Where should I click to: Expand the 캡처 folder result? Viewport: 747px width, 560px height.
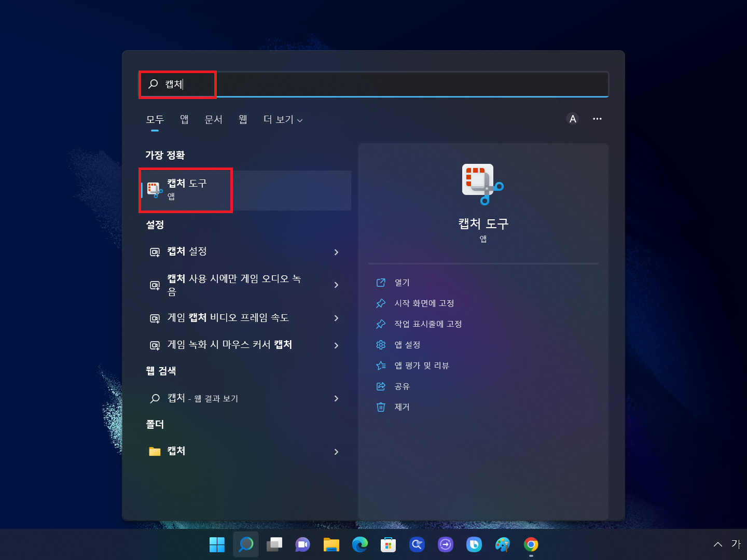point(337,451)
